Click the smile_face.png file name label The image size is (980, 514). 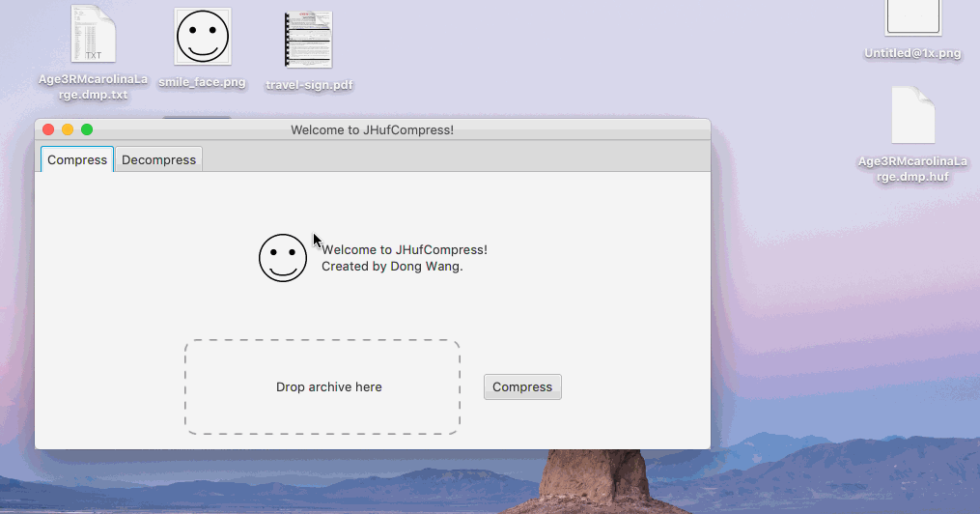tap(202, 82)
